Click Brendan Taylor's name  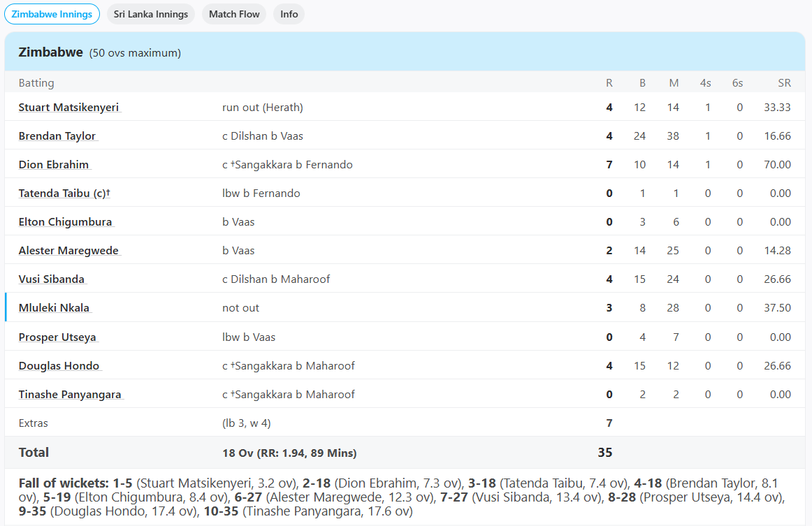click(57, 136)
